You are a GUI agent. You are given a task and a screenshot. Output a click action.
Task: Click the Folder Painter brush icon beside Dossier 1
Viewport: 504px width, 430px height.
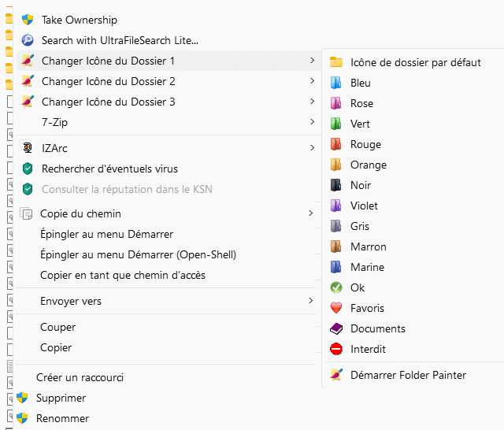coord(28,61)
